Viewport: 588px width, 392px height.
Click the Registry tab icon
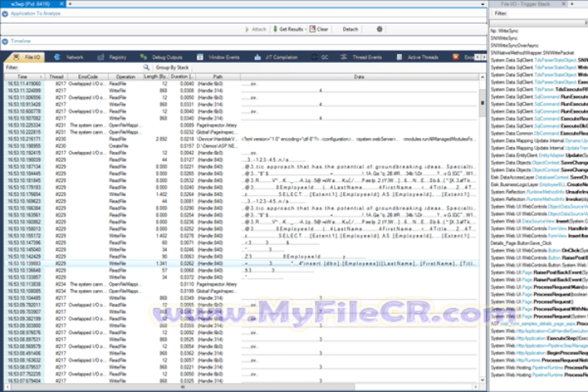coord(100,57)
